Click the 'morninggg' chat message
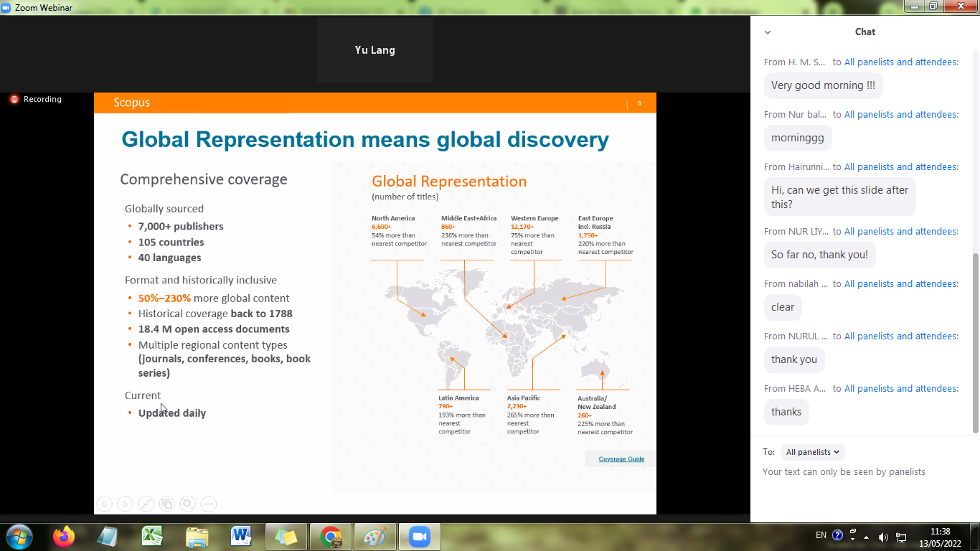Screen dimensions: 980x551 tap(797, 138)
